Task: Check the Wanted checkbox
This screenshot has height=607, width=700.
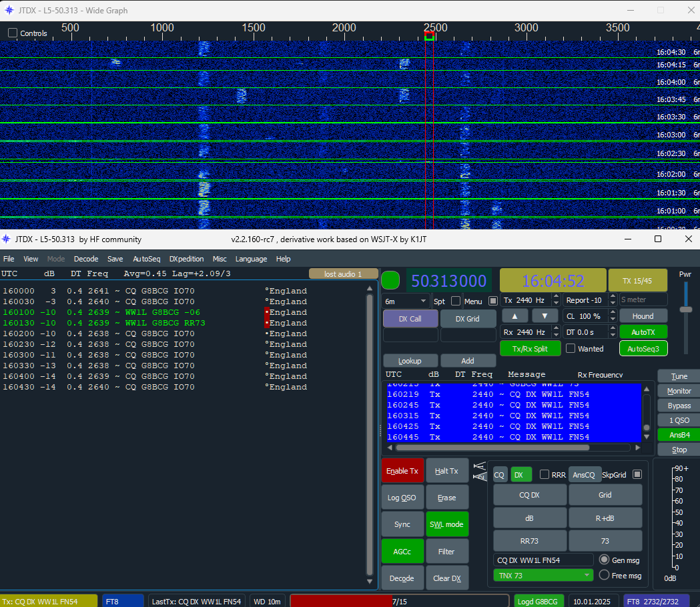Action: (x=571, y=349)
